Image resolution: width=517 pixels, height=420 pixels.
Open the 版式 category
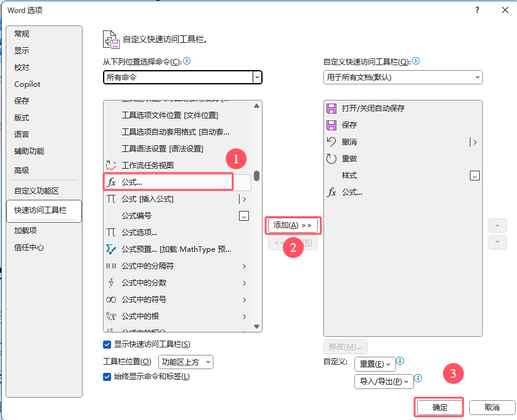tap(44, 117)
